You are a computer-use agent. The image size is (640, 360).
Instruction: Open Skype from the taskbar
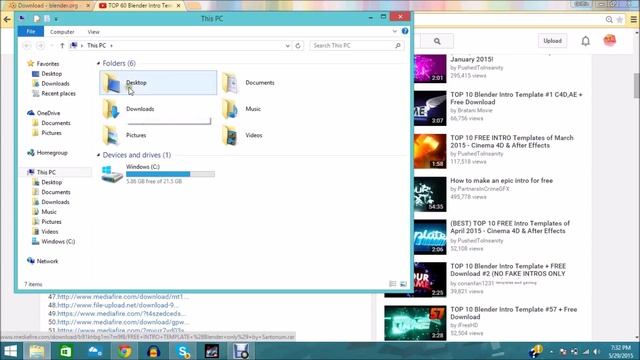pos(183,351)
